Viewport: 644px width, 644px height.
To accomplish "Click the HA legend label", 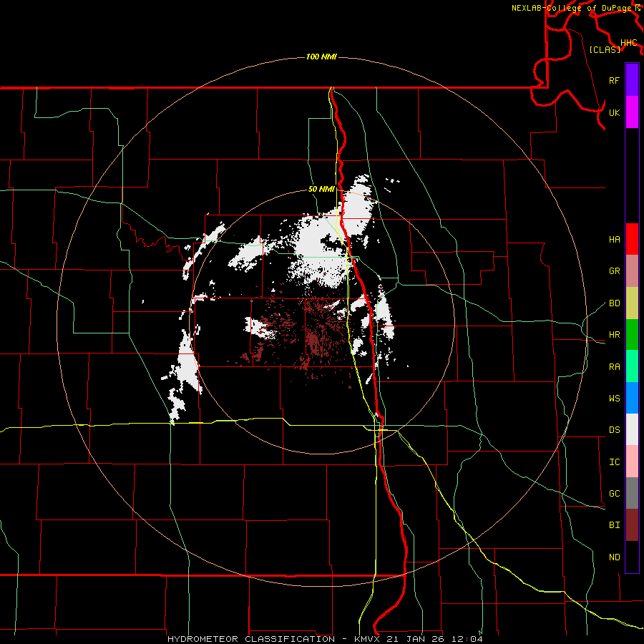I will tap(614, 240).
